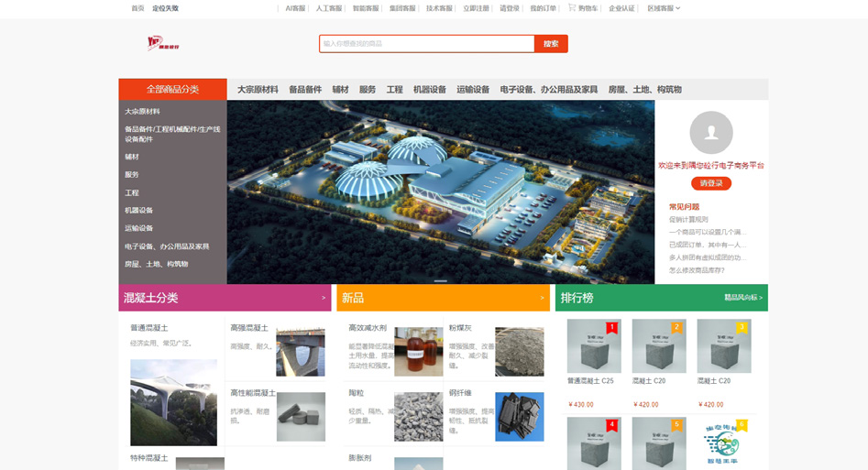Open the 高效减水剂 product bottle image
The image size is (868, 470).
[419, 352]
